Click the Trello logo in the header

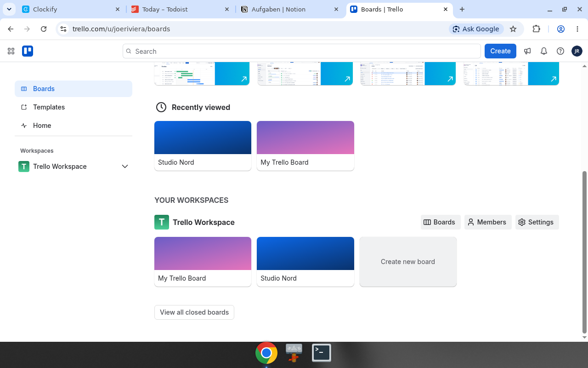[28, 51]
